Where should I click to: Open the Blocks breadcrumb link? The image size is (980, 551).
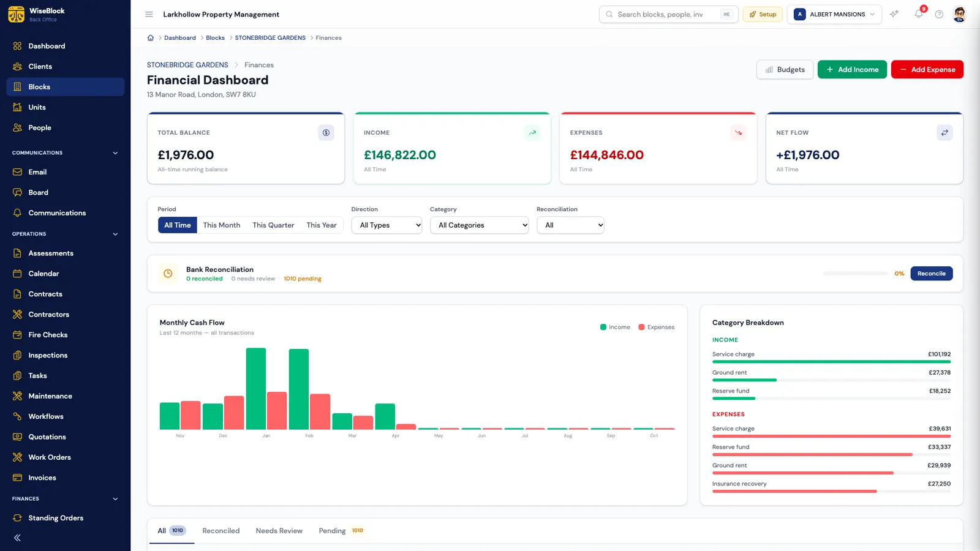215,38
